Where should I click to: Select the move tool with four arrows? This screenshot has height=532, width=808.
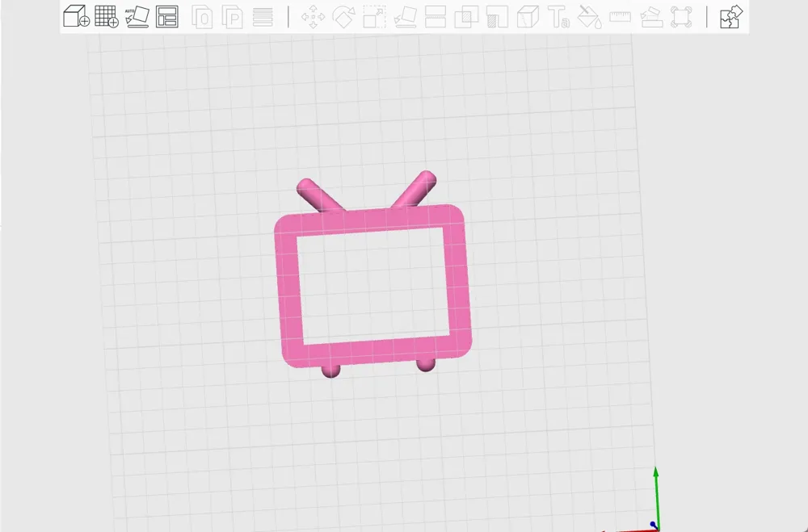click(x=313, y=17)
